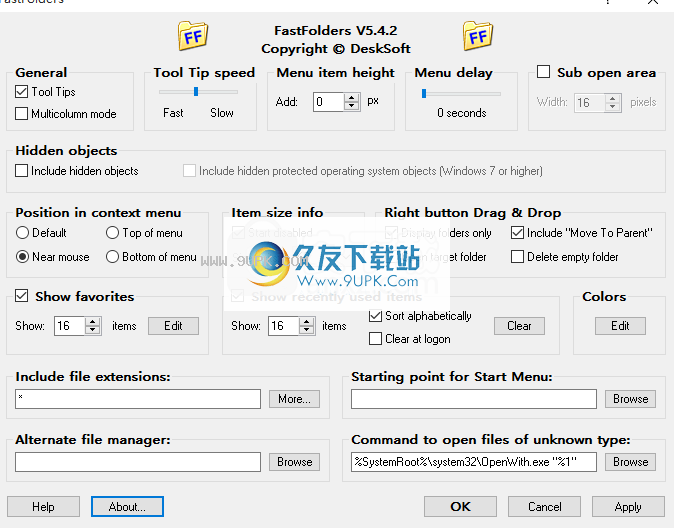Apply the current settings
The width and height of the screenshot is (674, 528).
(628, 507)
